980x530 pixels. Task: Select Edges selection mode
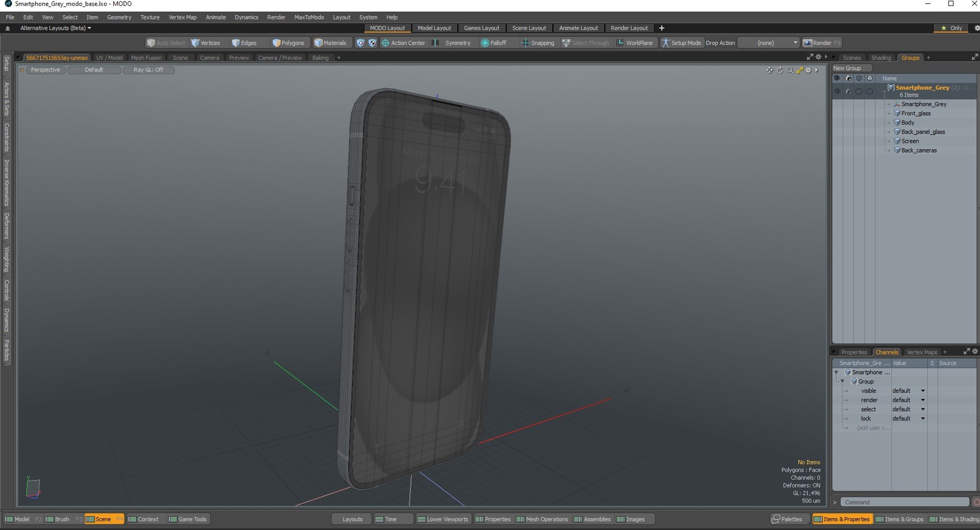(x=244, y=43)
